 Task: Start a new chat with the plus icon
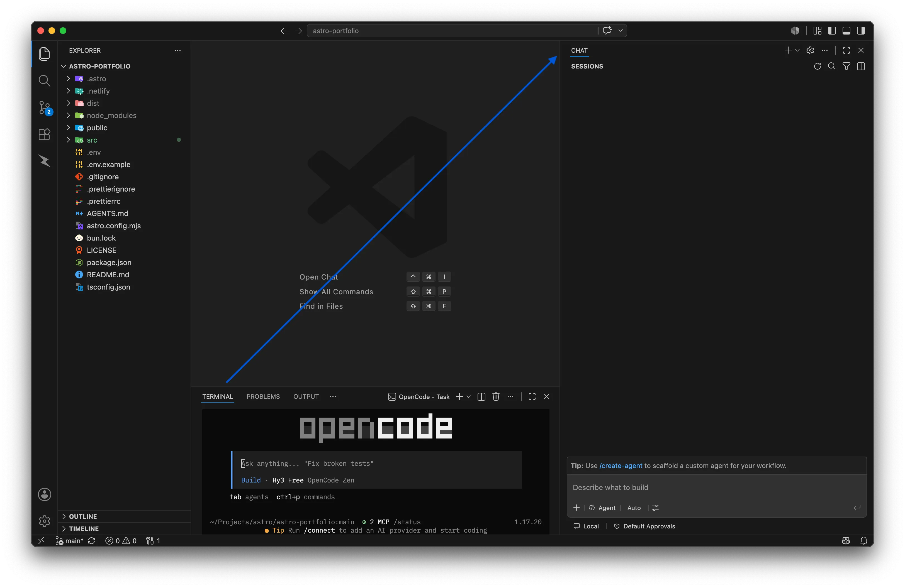pyautogui.click(x=788, y=50)
